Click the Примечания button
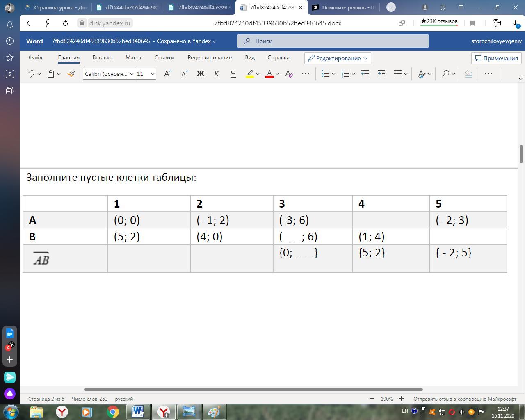Screen dimensions: 525x420 496,58
